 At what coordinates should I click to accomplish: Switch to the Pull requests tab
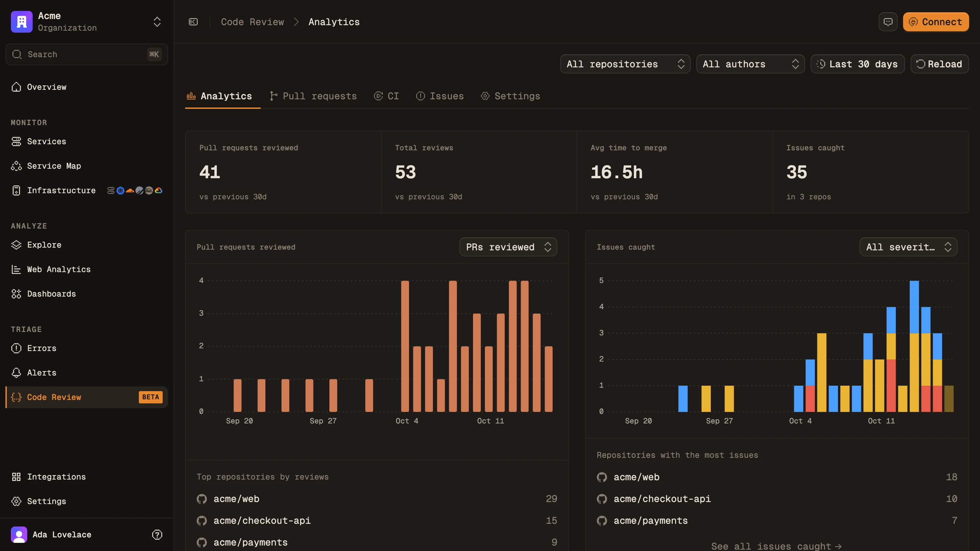click(x=313, y=96)
